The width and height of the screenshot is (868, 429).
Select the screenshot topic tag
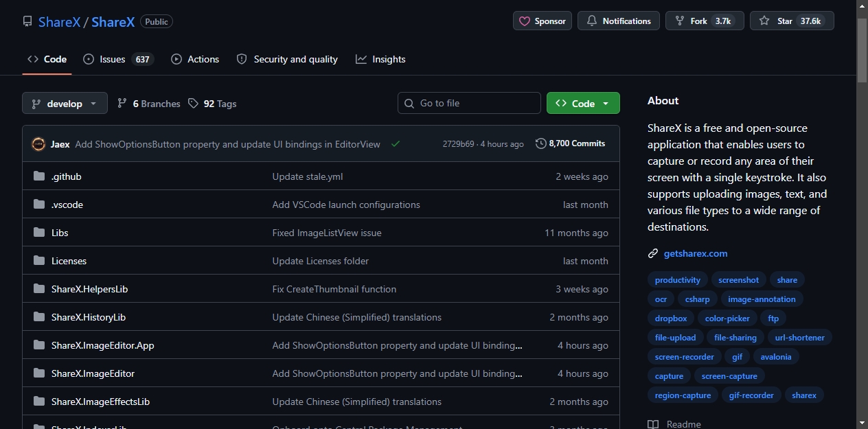point(739,280)
